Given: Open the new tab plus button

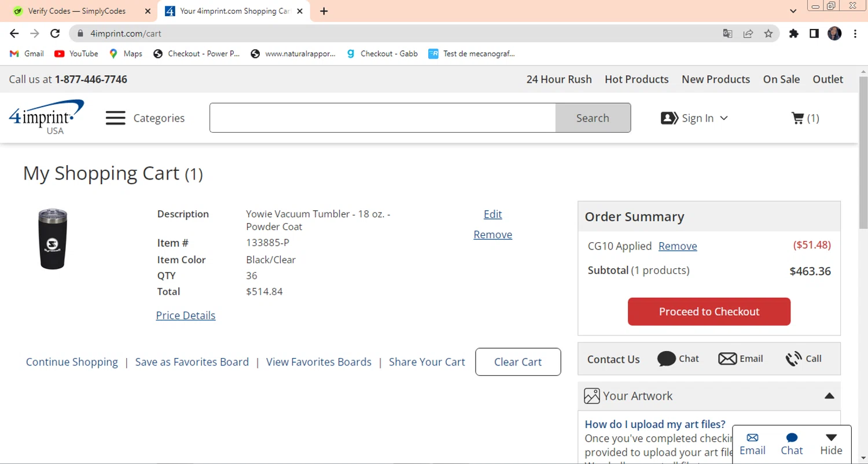Looking at the screenshot, I should 324,11.
